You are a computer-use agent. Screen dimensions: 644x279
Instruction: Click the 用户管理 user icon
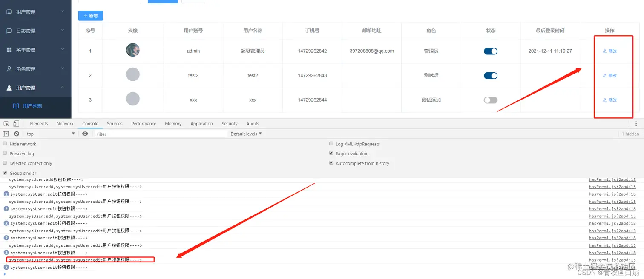point(9,88)
